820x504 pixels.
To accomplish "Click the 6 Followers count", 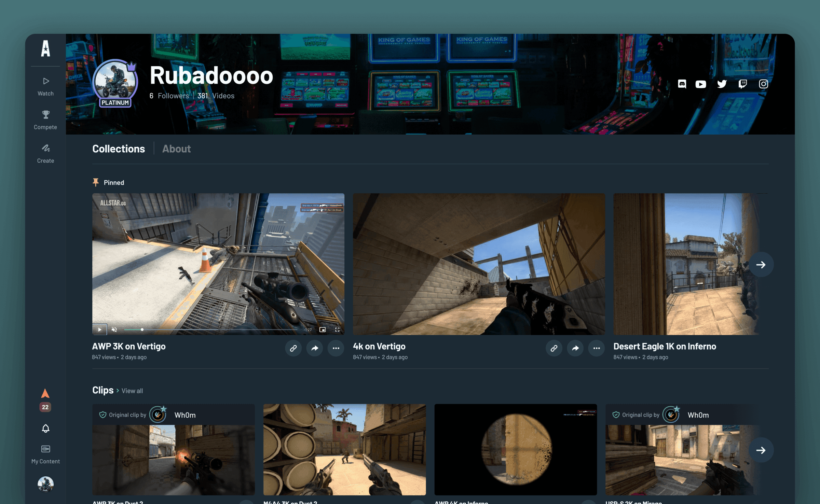I will (169, 96).
